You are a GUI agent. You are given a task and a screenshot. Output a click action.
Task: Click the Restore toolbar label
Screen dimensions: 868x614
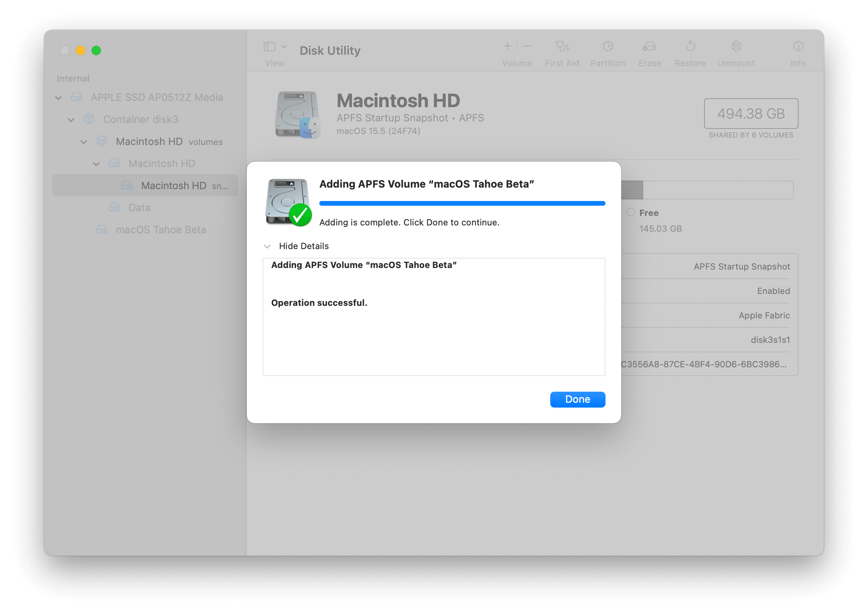point(690,63)
